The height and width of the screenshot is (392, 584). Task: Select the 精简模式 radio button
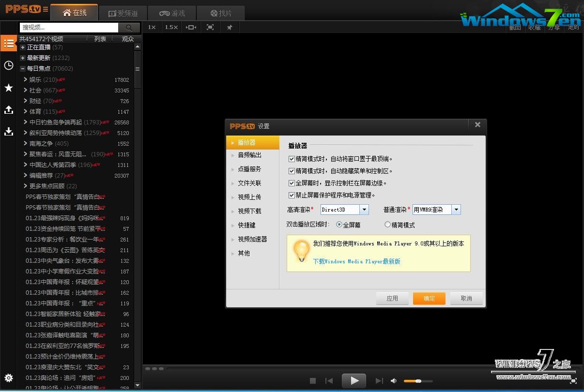pyautogui.click(x=387, y=225)
